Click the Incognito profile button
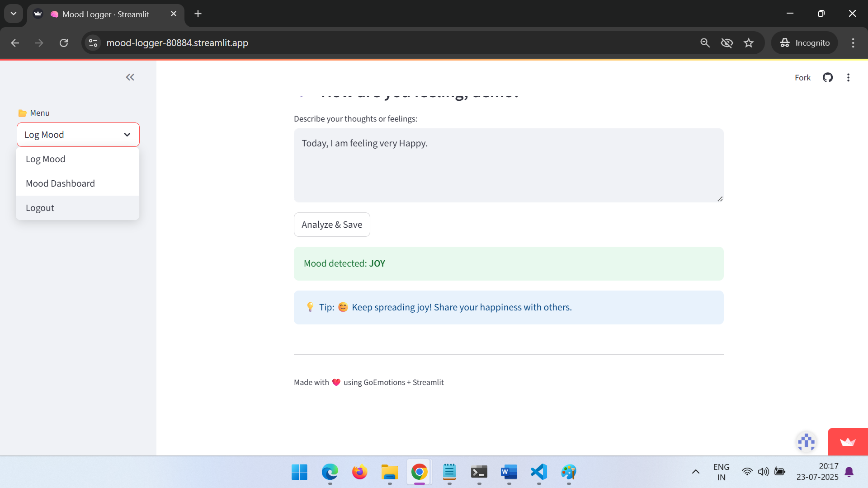This screenshot has height=488, width=868. (804, 43)
